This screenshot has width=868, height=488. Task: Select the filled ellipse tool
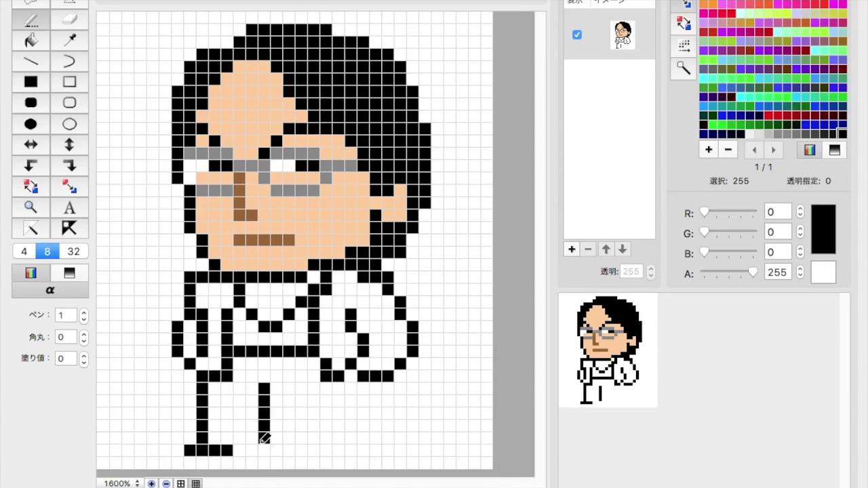point(31,124)
